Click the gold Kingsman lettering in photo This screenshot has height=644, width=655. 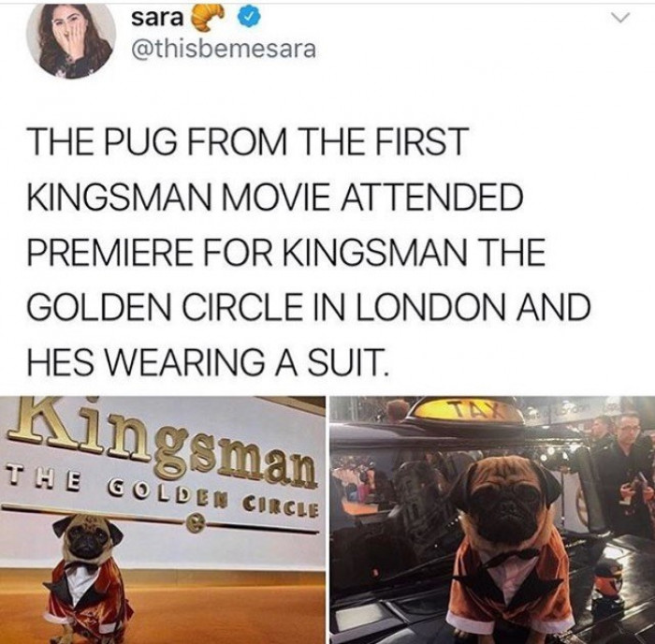tap(161, 444)
